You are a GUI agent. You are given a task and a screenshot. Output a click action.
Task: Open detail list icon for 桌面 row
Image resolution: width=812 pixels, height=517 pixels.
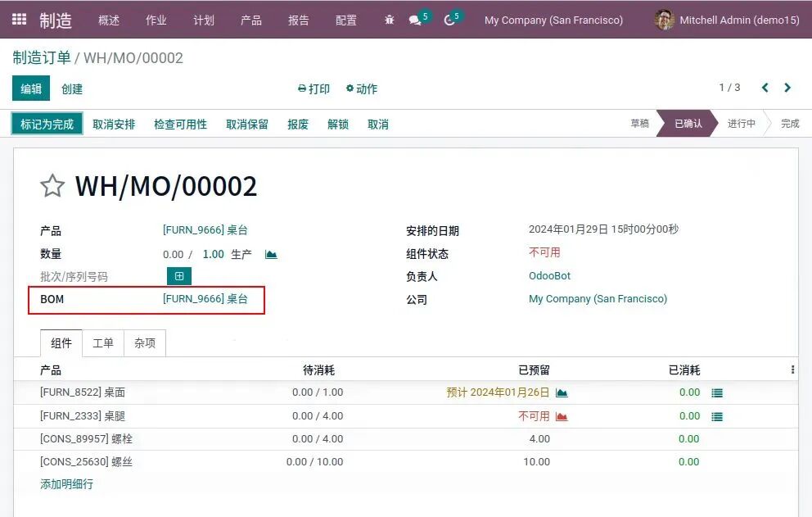coord(717,393)
